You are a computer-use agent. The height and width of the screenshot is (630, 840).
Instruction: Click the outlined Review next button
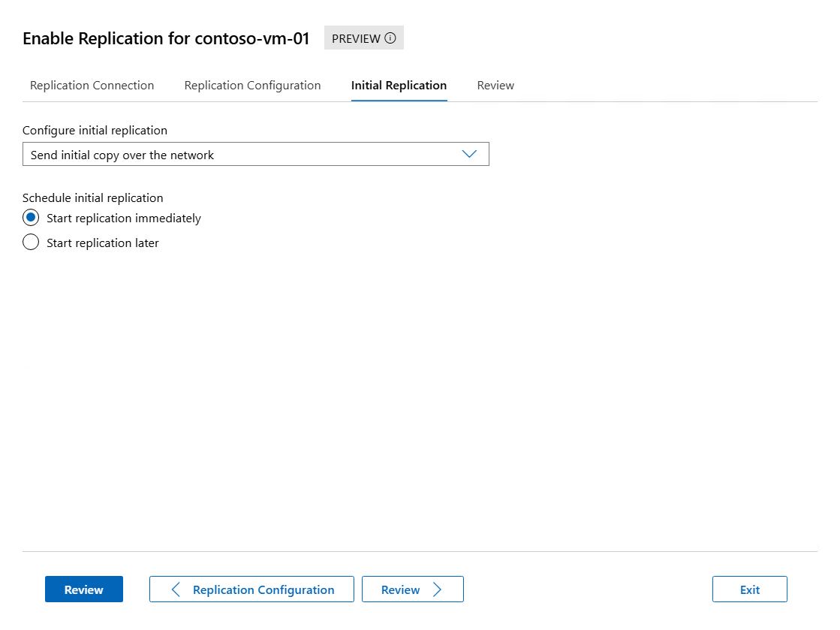pos(412,589)
